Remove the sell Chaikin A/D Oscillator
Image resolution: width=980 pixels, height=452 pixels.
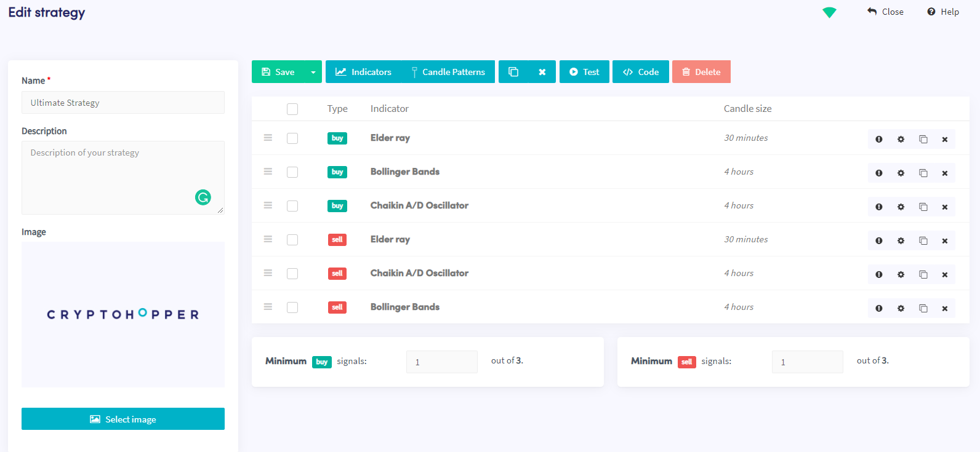tap(944, 274)
